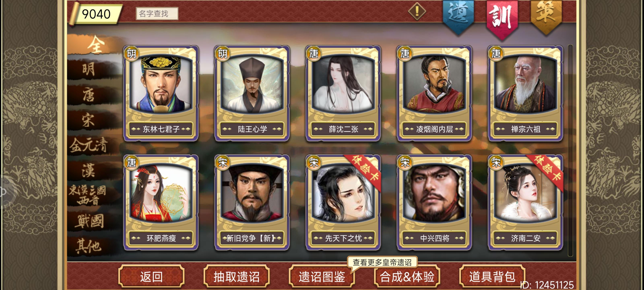Open the 薛沈二张 card
The height and width of the screenshot is (290, 644).
point(343,93)
